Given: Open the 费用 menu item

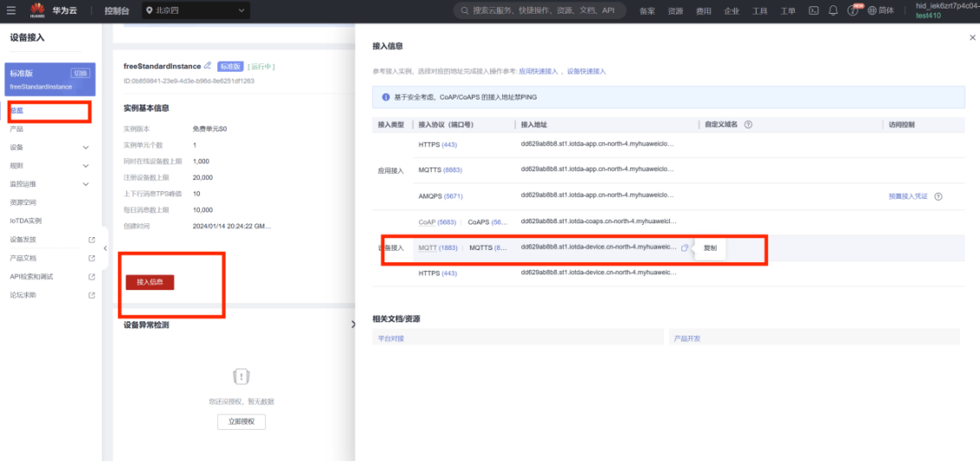Looking at the screenshot, I should coord(704,10).
